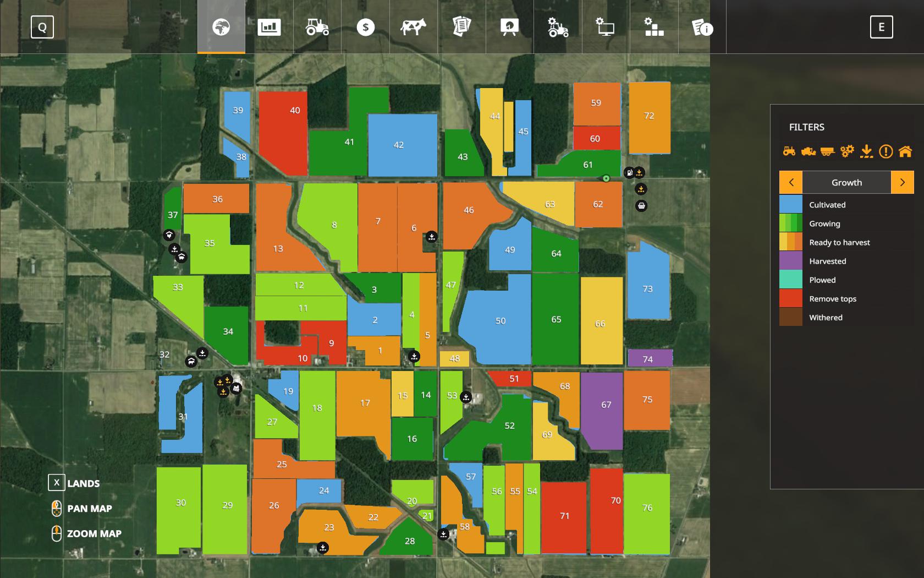The image size is (924, 578).
Task: Click the Cultivated blue color swatch
Action: [790, 204]
